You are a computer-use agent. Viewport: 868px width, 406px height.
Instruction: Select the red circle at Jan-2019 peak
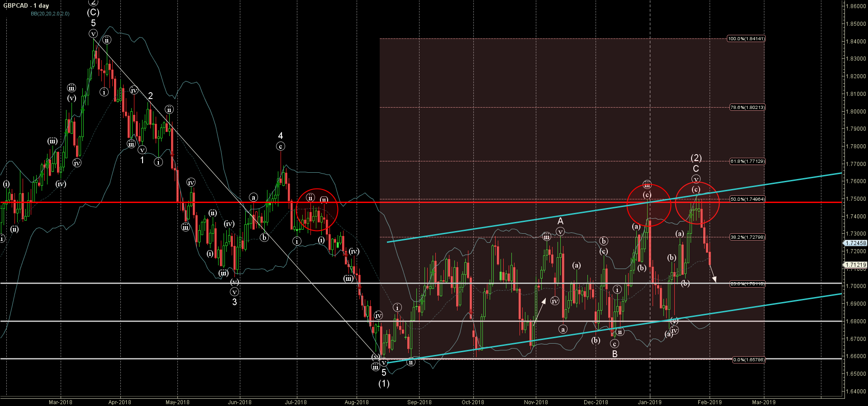[649, 206]
